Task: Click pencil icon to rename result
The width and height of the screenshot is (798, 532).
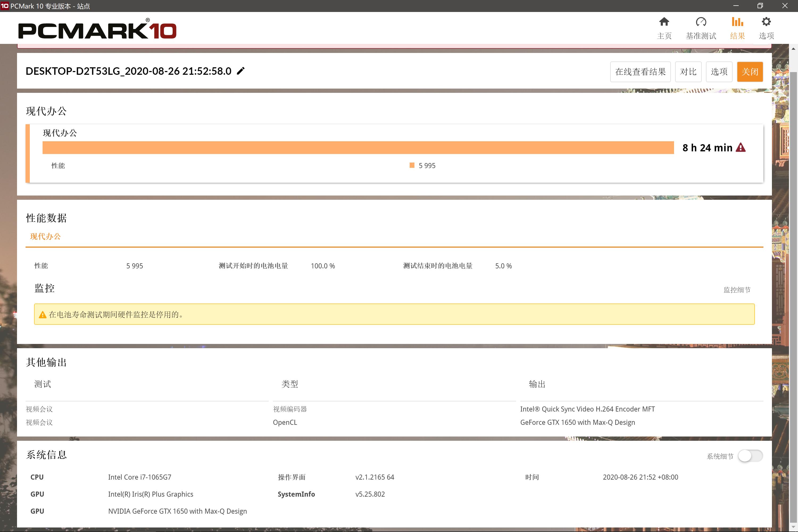Action: coord(240,71)
